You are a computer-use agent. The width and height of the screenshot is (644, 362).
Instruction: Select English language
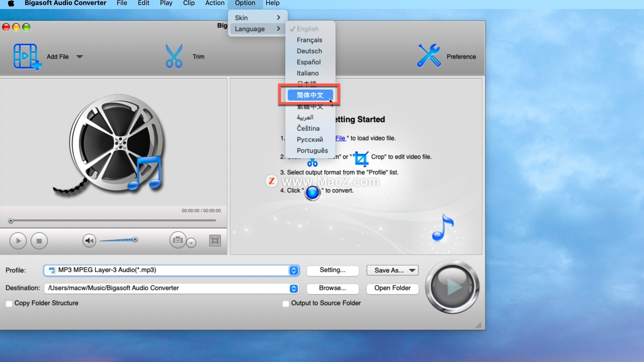(x=310, y=29)
